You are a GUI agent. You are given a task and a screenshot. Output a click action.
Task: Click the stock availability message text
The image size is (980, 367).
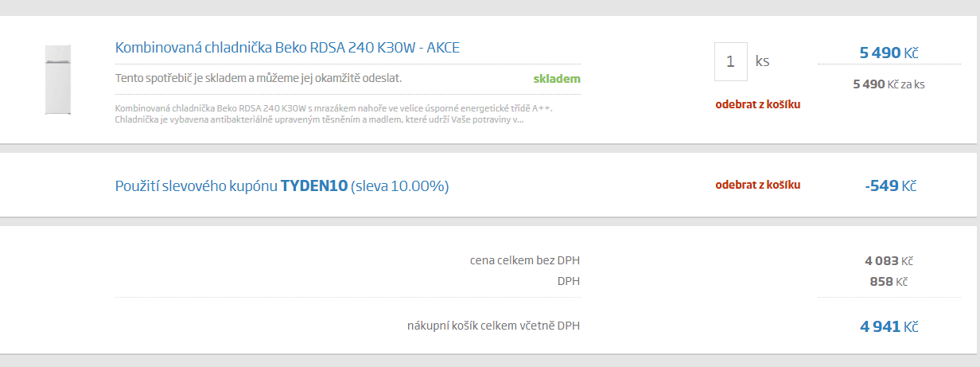[259, 79]
